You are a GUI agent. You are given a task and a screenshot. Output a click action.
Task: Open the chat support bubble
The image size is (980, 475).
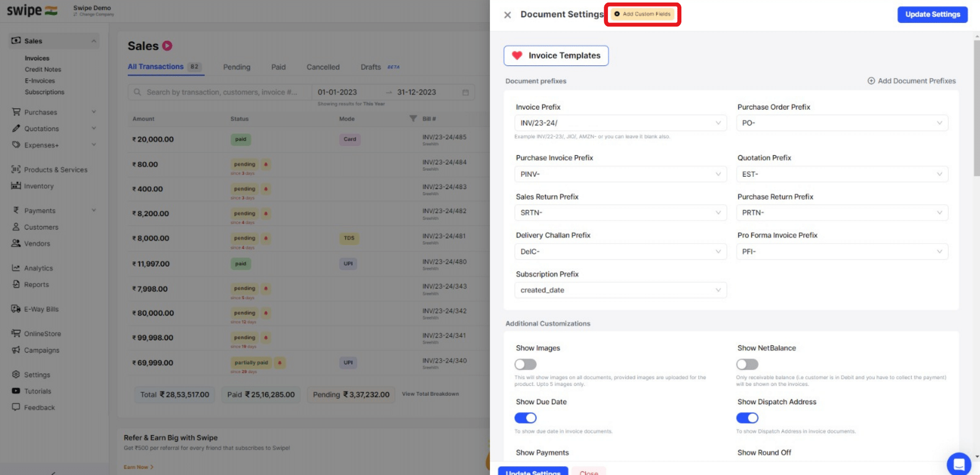959,464
